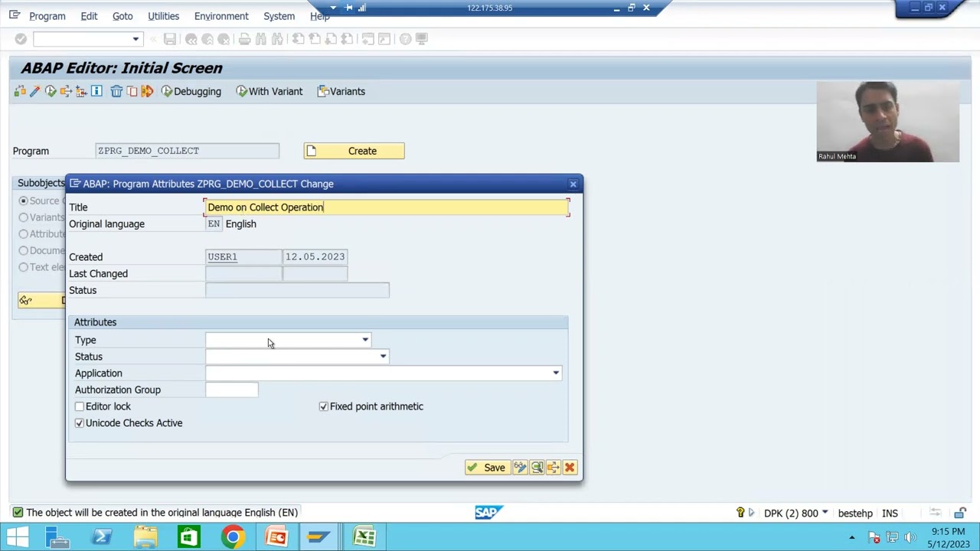980x551 pixels.
Task: Show hidden tray icons arrow
Action: tap(851, 537)
